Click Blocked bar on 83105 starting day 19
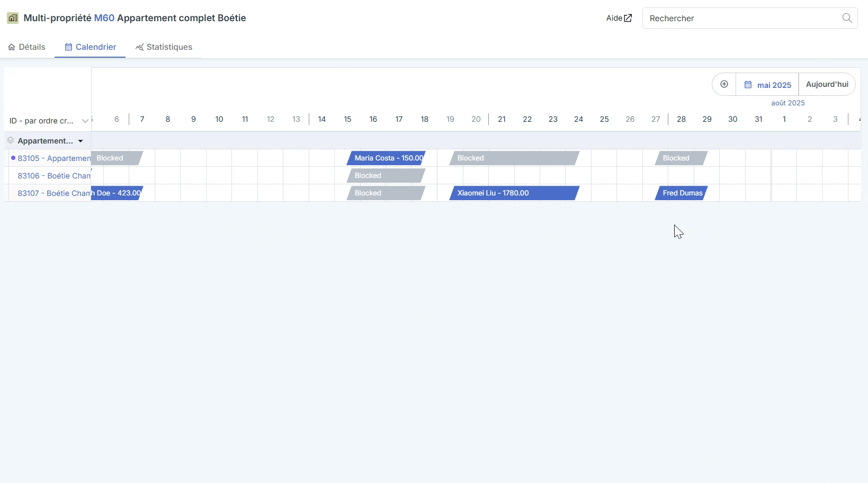This screenshot has height=483, width=868. click(514, 158)
